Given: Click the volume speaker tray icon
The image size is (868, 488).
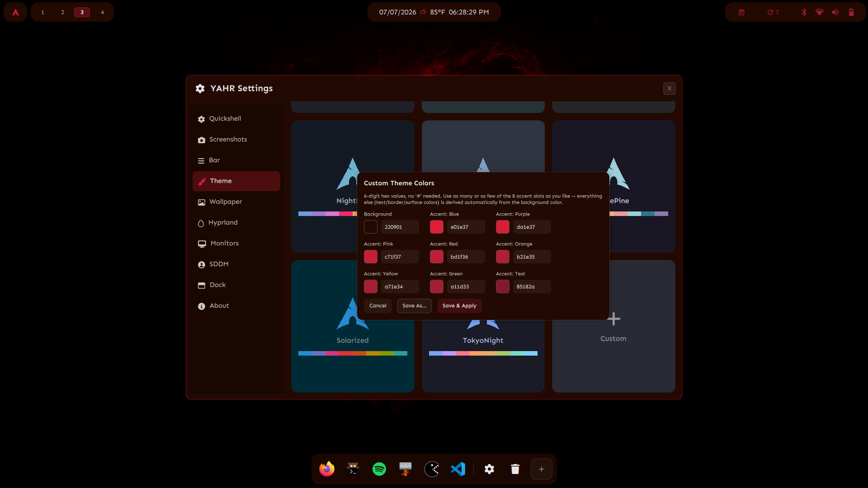Looking at the screenshot, I should click(835, 12).
